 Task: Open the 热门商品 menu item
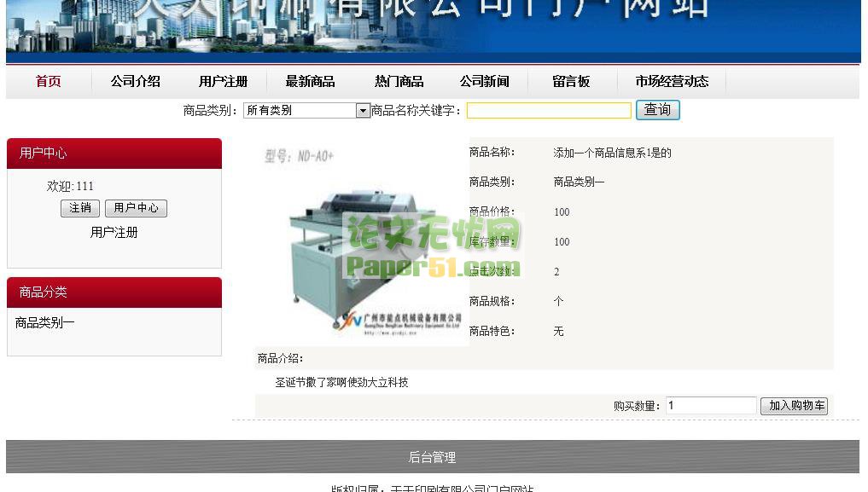click(399, 81)
